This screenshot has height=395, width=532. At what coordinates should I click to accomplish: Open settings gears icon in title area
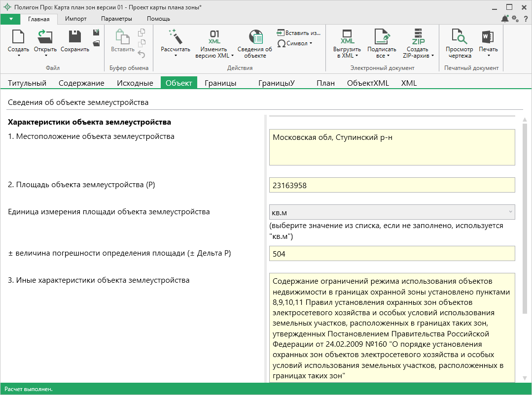point(515,19)
